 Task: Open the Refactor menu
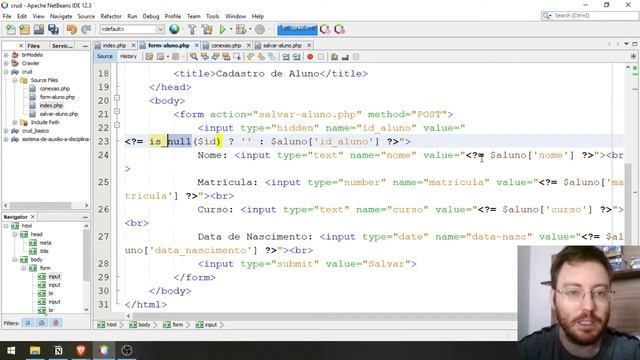coord(111,16)
